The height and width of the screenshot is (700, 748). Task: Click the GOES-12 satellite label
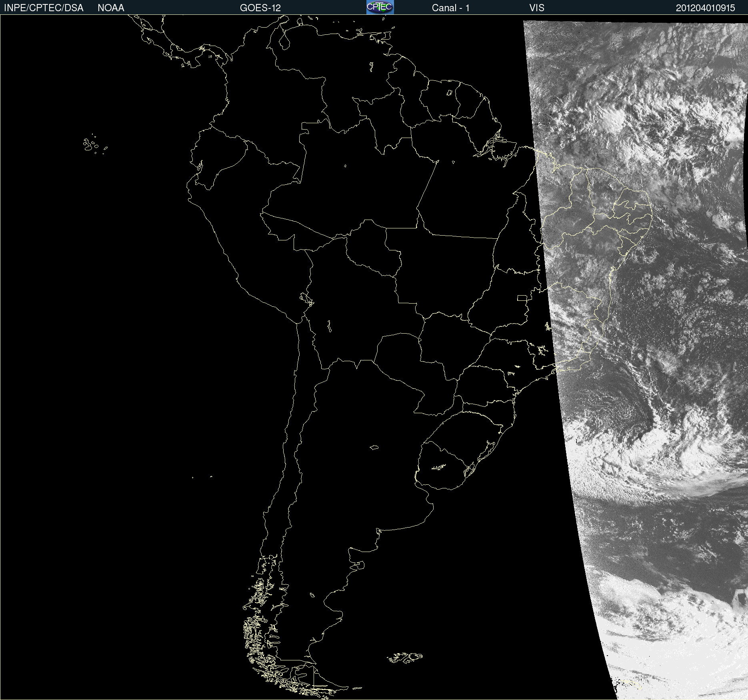click(x=260, y=8)
